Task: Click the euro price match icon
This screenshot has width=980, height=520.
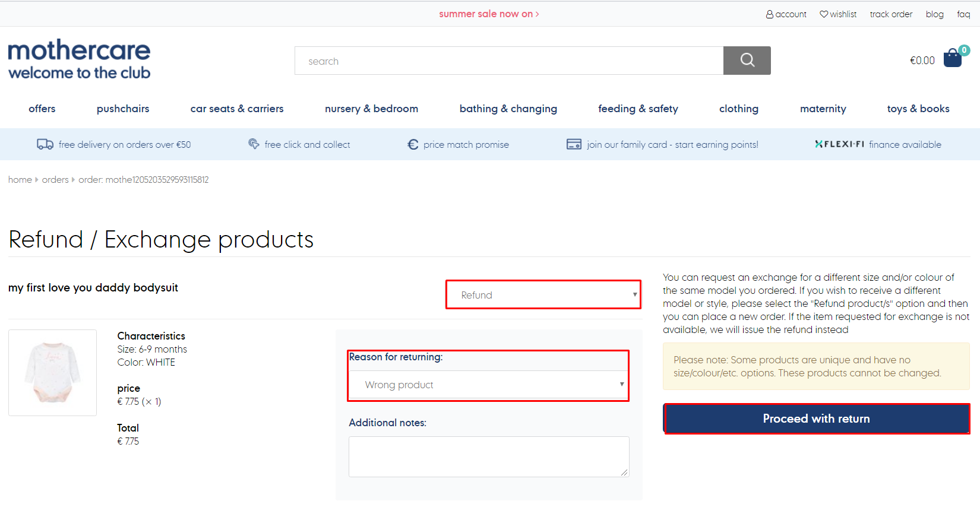Action: click(413, 144)
